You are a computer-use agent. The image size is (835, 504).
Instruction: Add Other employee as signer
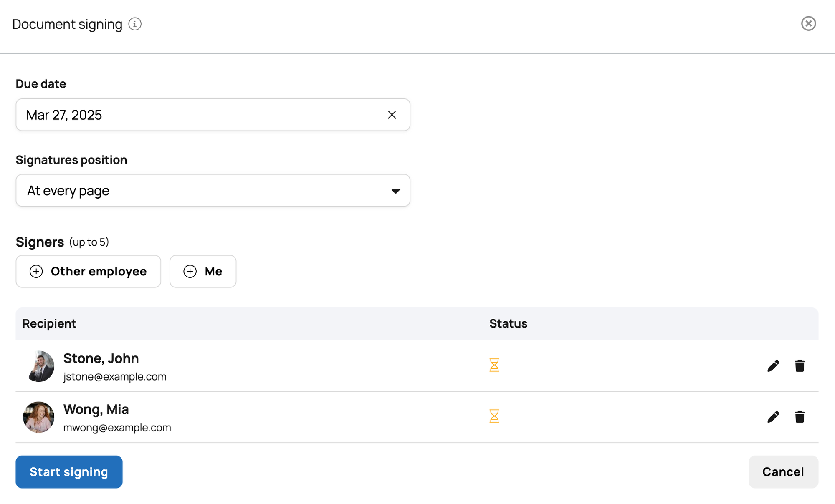pos(88,271)
